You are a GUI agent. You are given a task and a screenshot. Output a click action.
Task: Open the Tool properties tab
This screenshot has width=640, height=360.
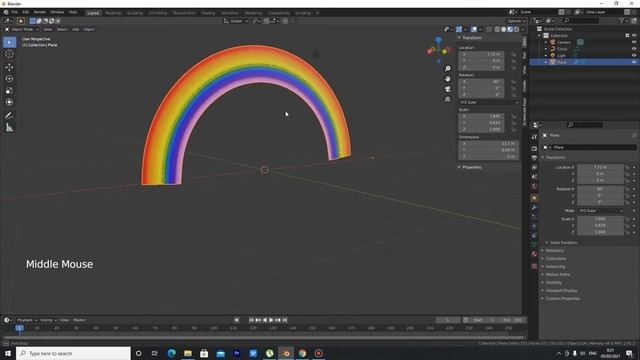click(x=534, y=138)
